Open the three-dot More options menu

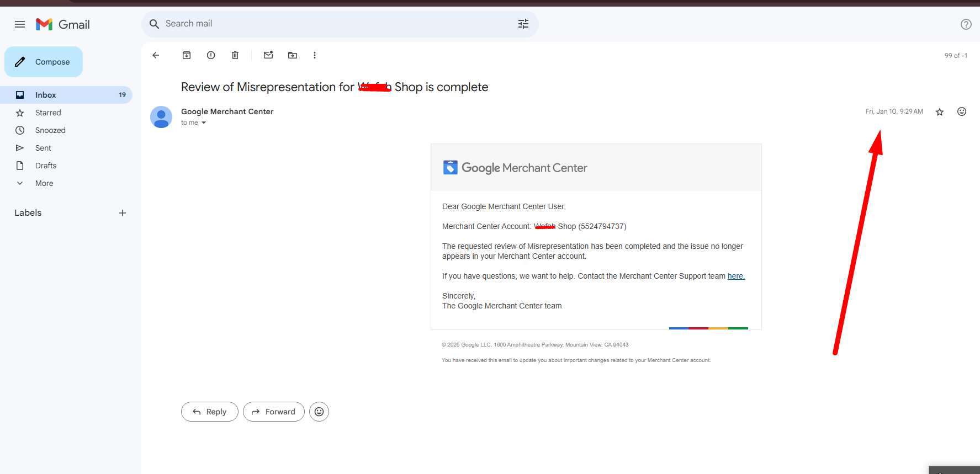tap(315, 55)
